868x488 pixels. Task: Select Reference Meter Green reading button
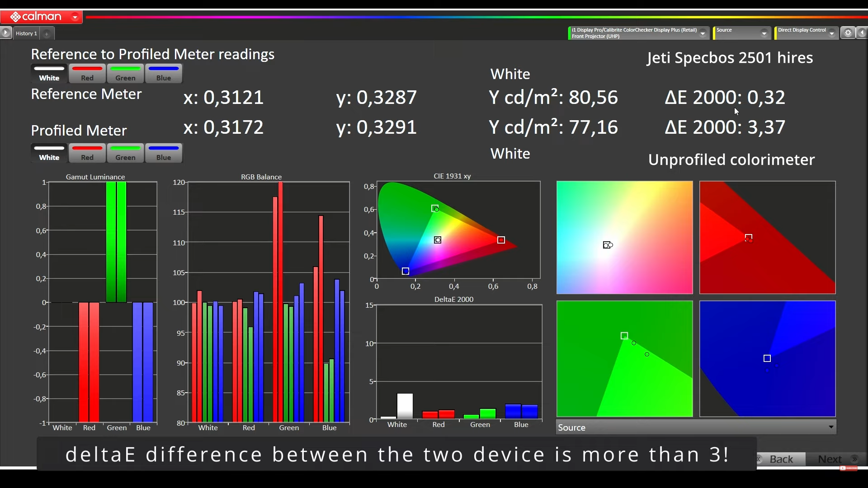(x=125, y=74)
